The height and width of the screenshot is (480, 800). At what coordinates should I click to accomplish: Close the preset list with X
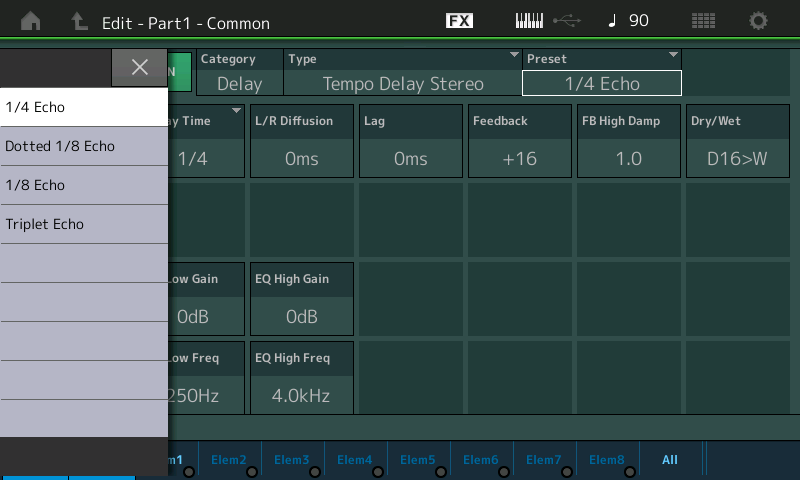click(139, 67)
